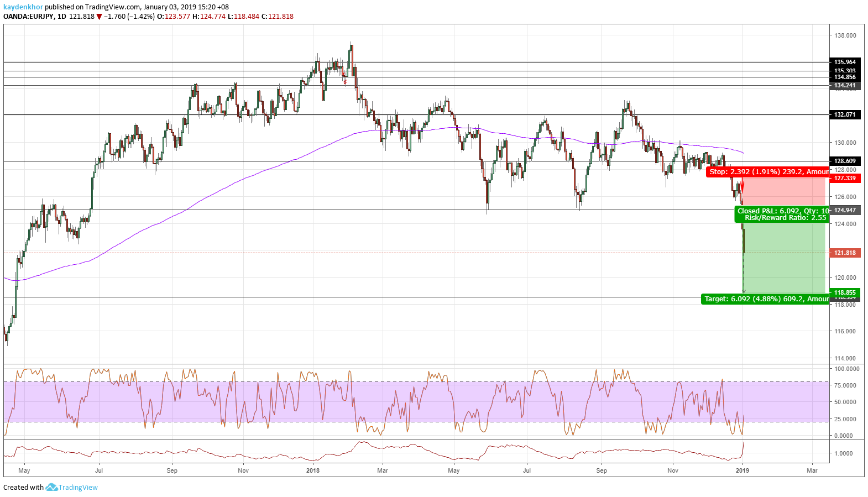Click the 1.0000 lower indicator axis label
Viewport: 868px width, 497px height.
click(844, 453)
